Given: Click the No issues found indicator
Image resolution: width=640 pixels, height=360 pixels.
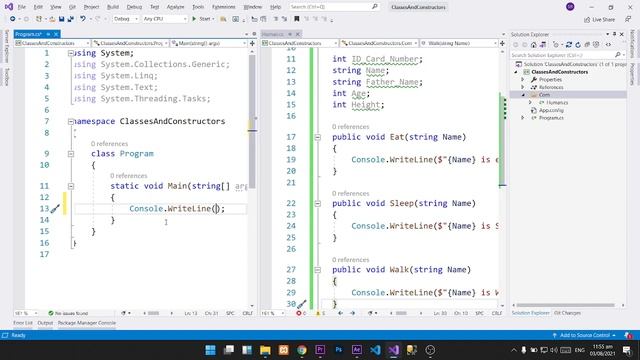Looking at the screenshot, I should tap(69, 313).
